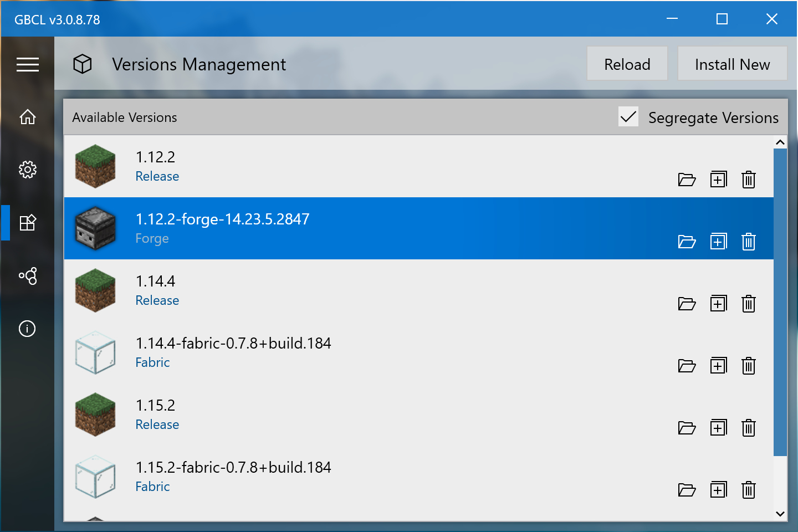The height and width of the screenshot is (532, 798).
Task: Click the glass block thumbnail for 1.15.2-fabric
Action: pos(95,477)
